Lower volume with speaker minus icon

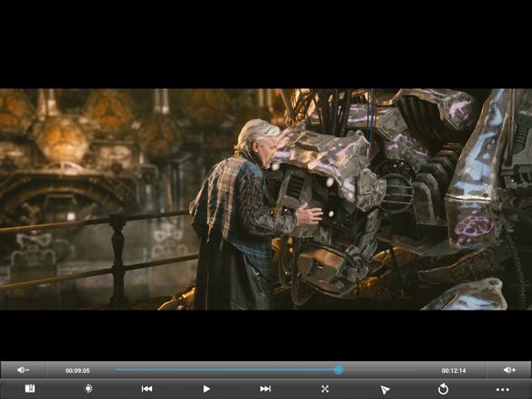pyautogui.click(x=23, y=369)
